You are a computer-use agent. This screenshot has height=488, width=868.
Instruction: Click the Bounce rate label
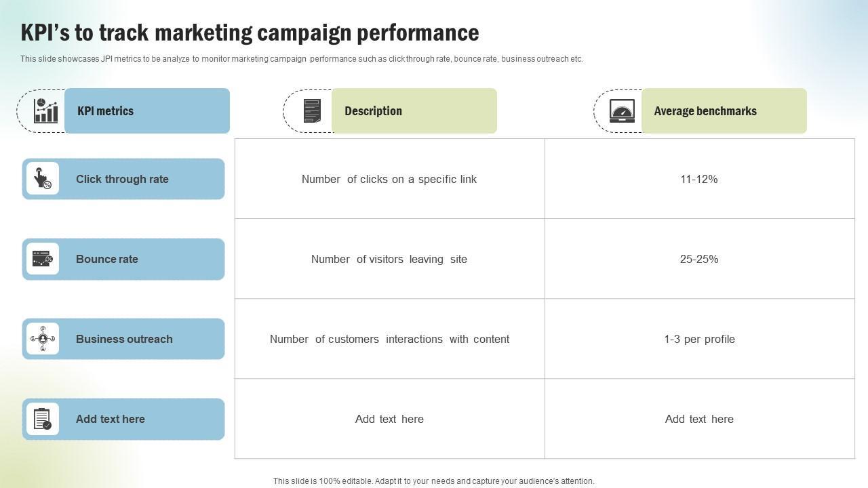tap(107, 259)
